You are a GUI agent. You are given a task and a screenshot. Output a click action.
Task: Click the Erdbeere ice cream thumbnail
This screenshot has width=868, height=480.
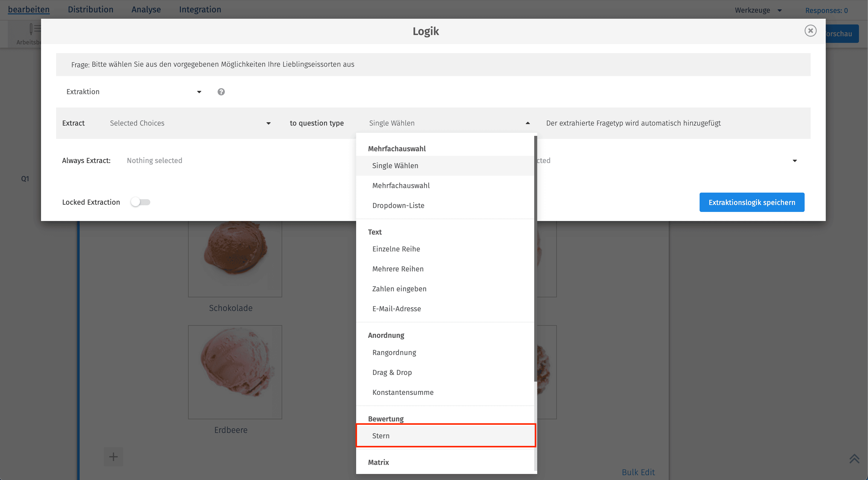tap(235, 372)
